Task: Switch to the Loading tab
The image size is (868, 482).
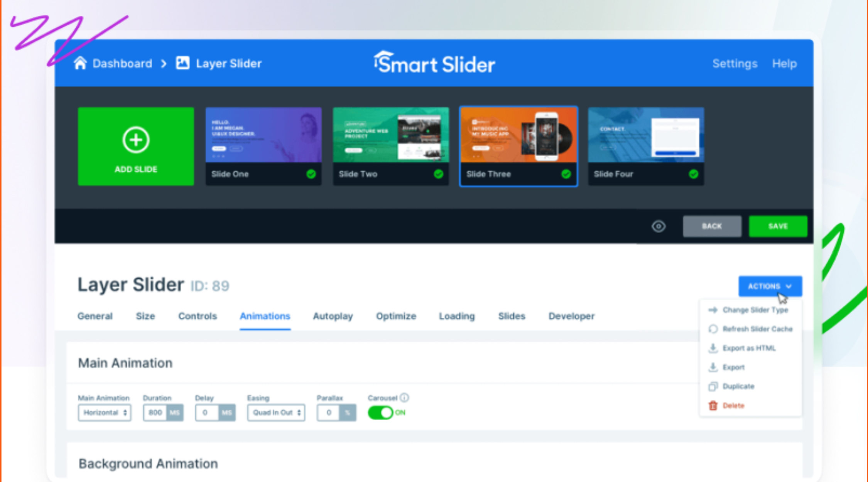Action: click(x=457, y=316)
